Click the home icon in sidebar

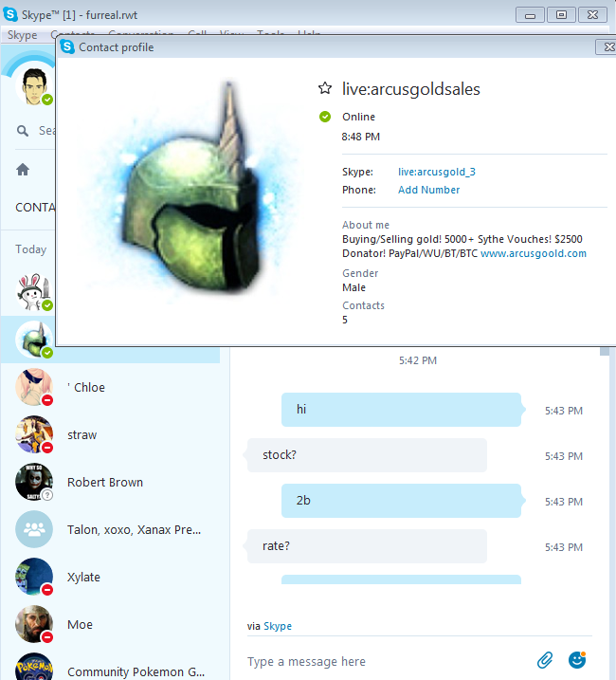pos(23,170)
